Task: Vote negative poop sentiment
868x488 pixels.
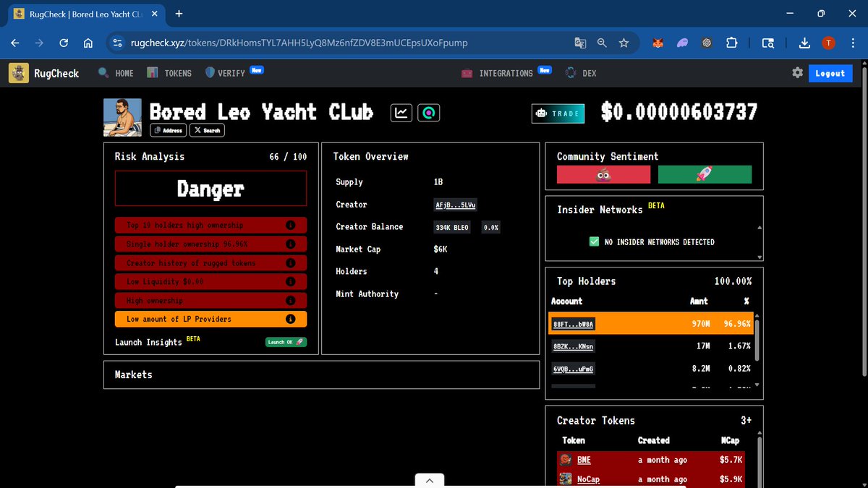Action: [x=604, y=175]
